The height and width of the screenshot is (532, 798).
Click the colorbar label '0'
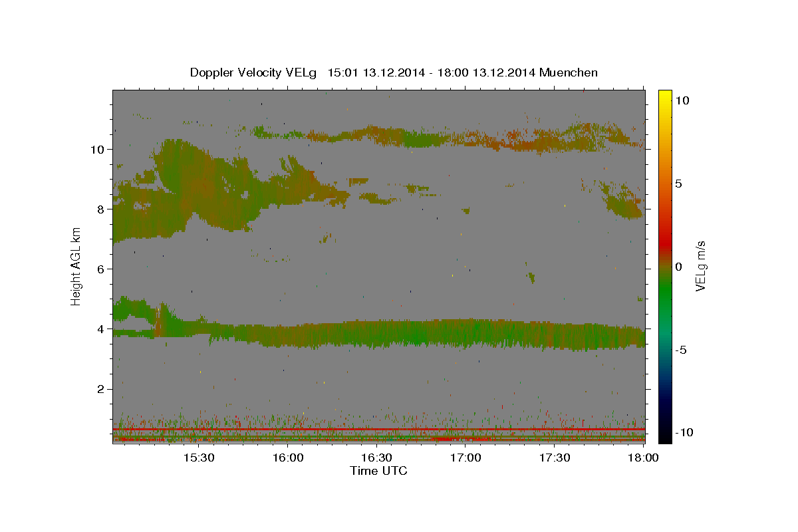click(x=679, y=267)
